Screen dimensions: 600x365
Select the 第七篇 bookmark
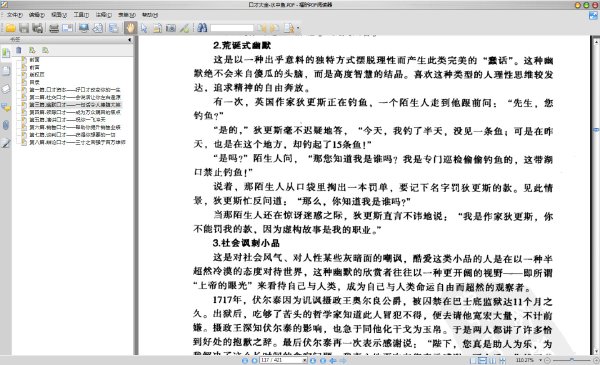coord(72,135)
